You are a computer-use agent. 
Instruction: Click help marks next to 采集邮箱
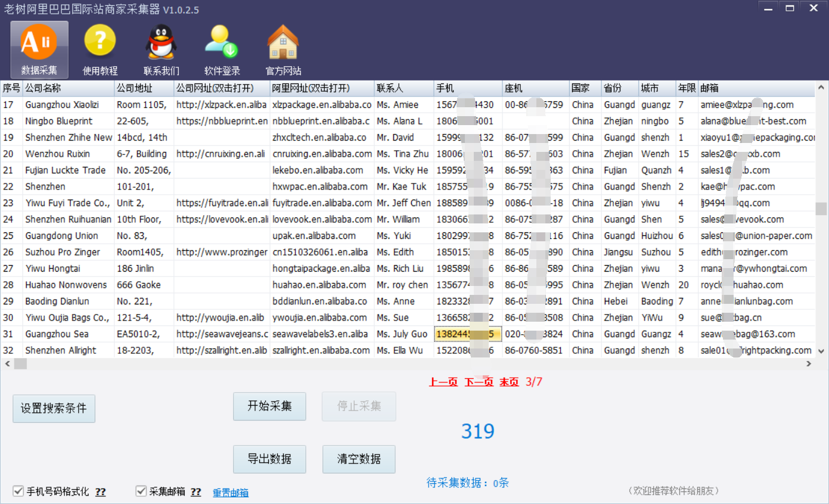[x=195, y=492]
